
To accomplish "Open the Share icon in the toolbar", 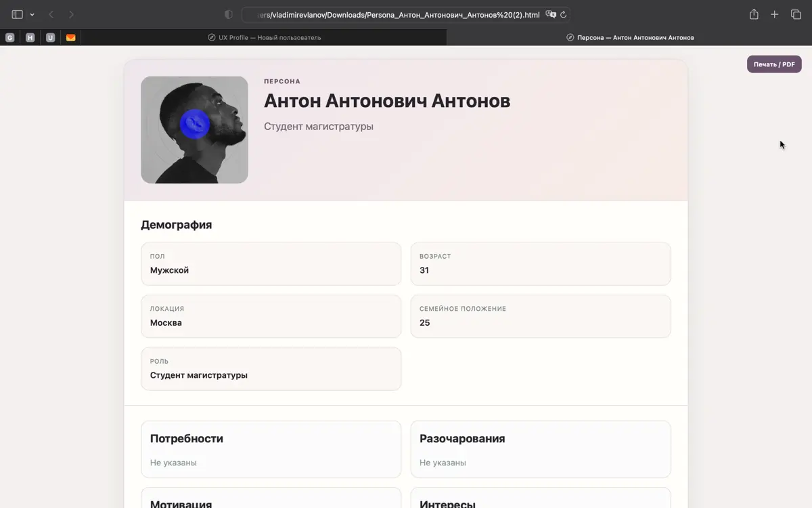I will (x=754, y=14).
